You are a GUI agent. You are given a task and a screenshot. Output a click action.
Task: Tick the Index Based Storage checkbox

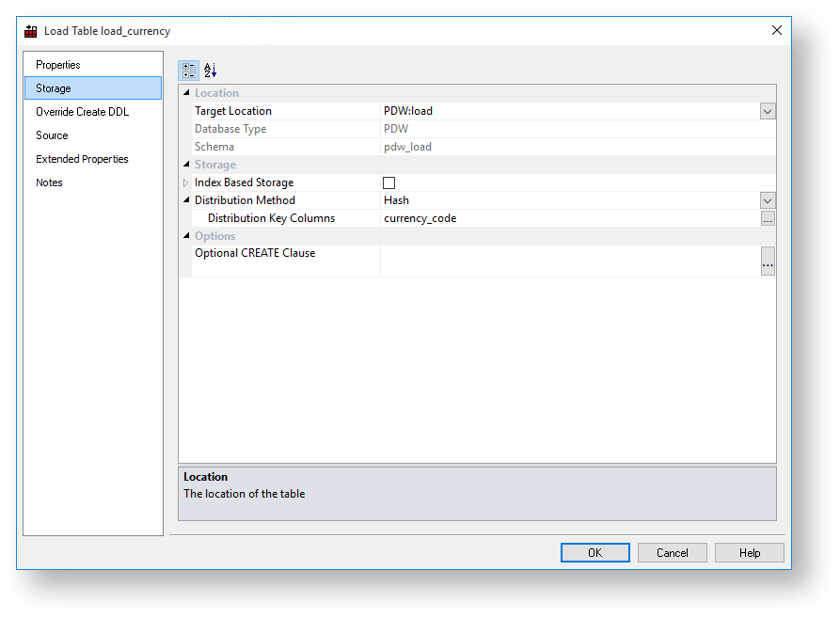[x=388, y=182]
